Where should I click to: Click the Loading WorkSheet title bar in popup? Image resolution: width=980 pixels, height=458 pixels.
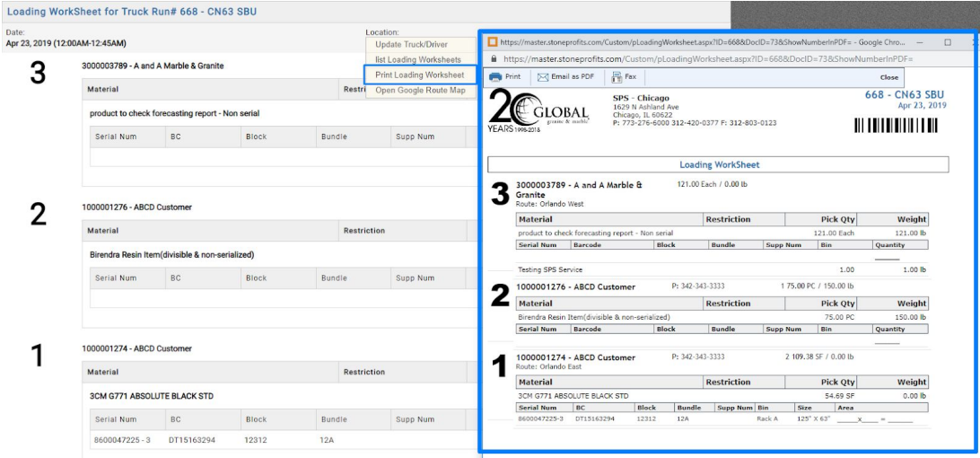pos(718,164)
